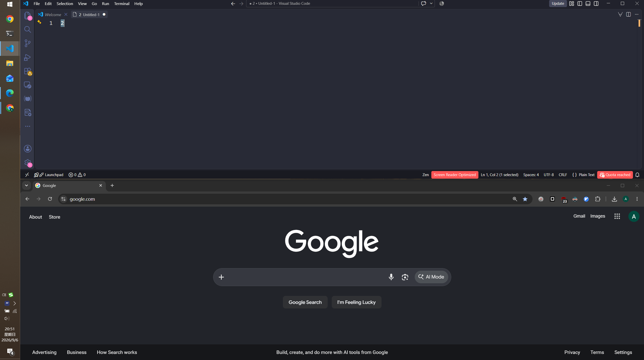Expand the chat dropdown arrow in title bar
Image resolution: width=644 pixels, height=360 pixels.
[x=431, y=4]
